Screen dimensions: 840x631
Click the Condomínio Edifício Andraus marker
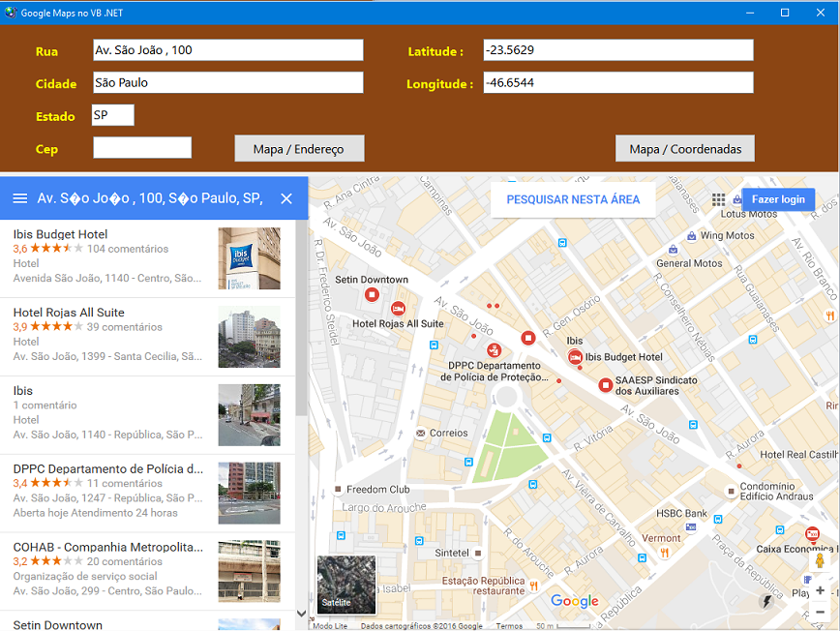[x=731, y=492]
